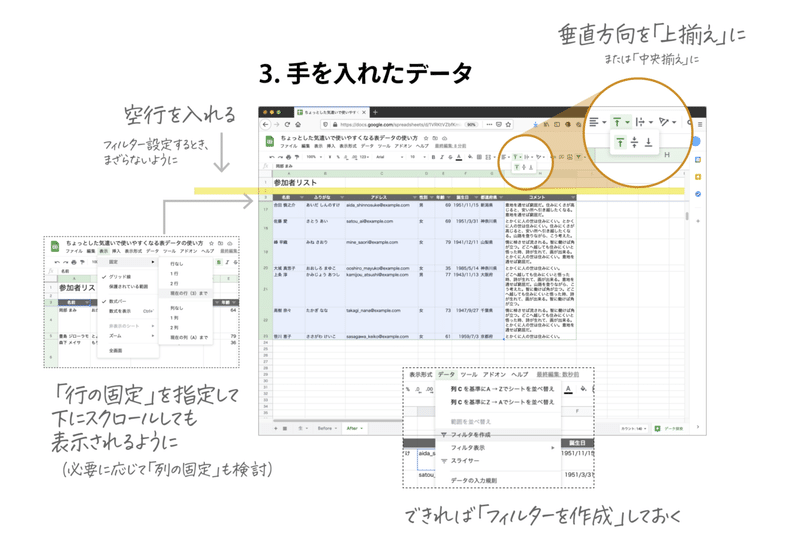The width and height of the screenshot is (800, 558).
Task: Click the yellow Keep icon in side panel
Action: (x=697, y=177)
